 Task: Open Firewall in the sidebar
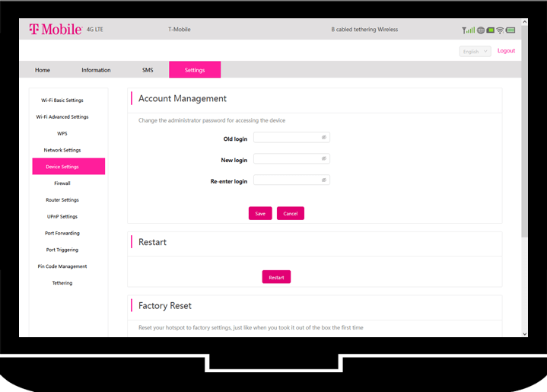tap(62, 183)
